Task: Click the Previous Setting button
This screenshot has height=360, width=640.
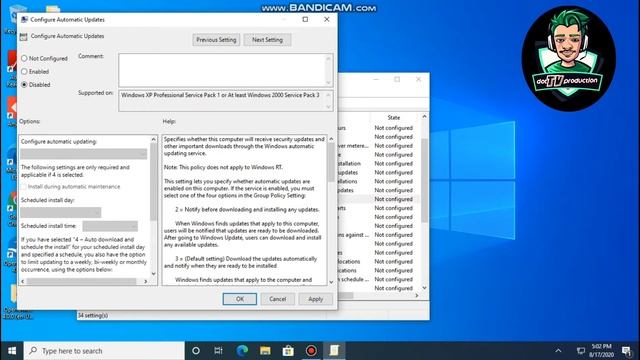Action: [216, 40]
